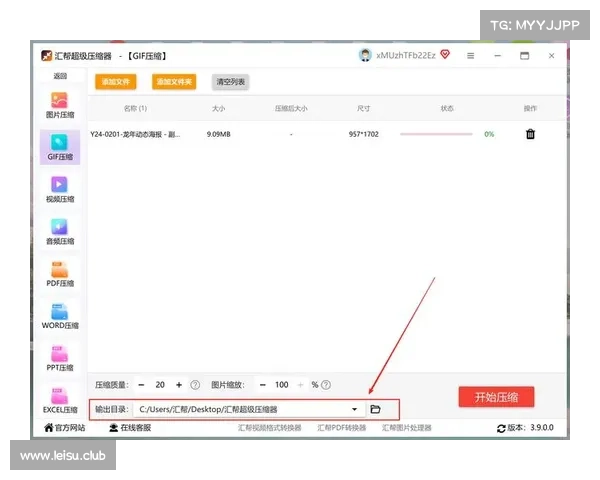Click 返回 at top of sidebar

(x=60, y=76)
